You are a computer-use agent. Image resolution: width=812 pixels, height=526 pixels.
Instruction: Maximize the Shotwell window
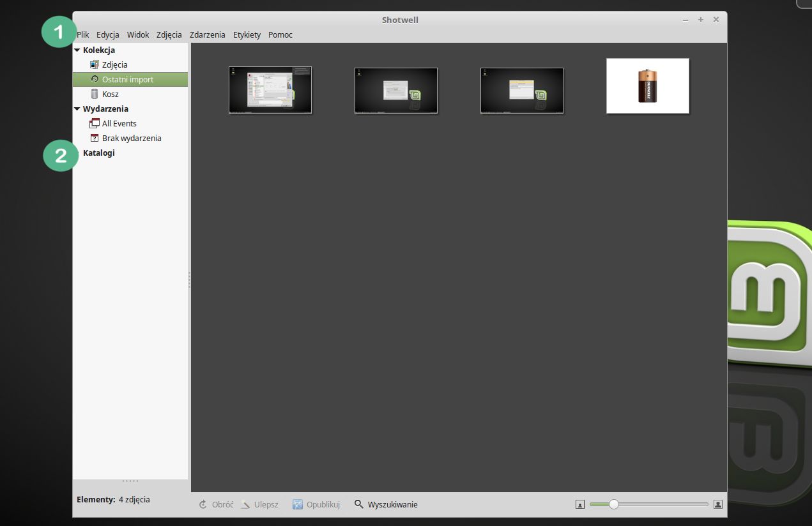tap(701, 20)
